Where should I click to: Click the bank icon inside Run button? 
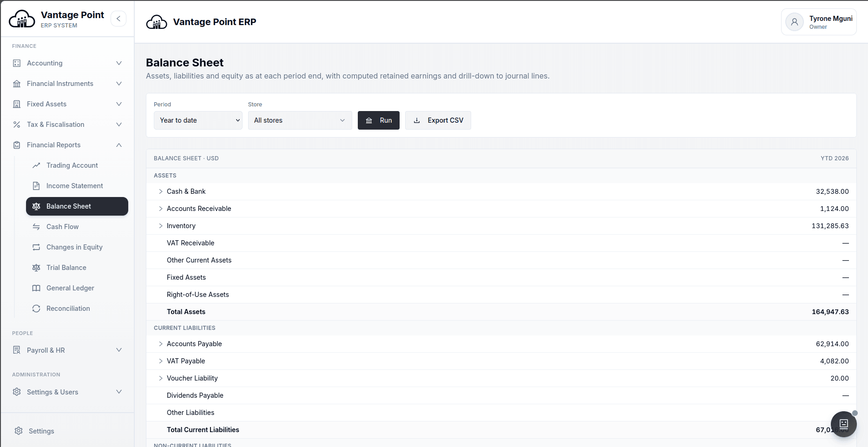click(369, 120)
